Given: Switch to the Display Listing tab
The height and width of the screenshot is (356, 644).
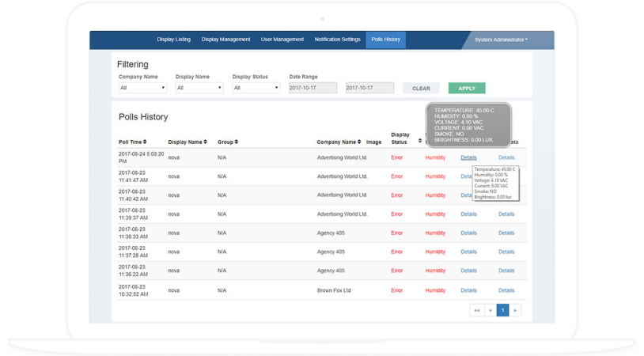Looking at the screenshot, I should 174,40.
